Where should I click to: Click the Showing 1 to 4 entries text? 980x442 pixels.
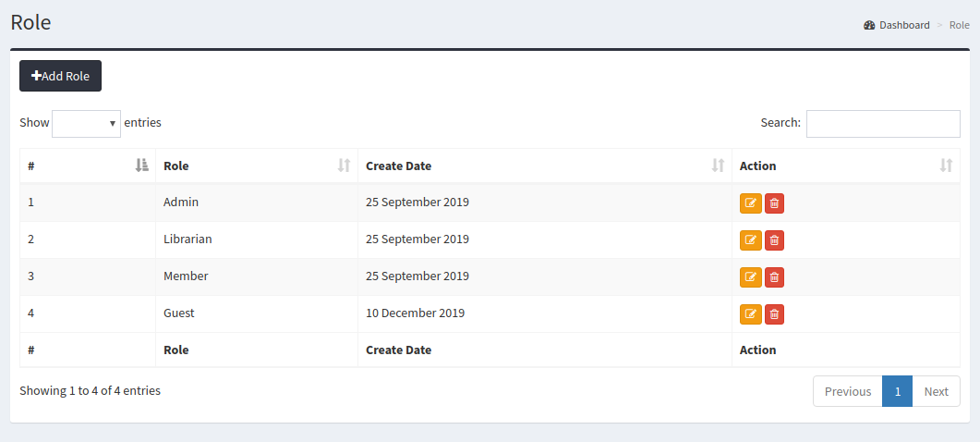coord(90,390)
